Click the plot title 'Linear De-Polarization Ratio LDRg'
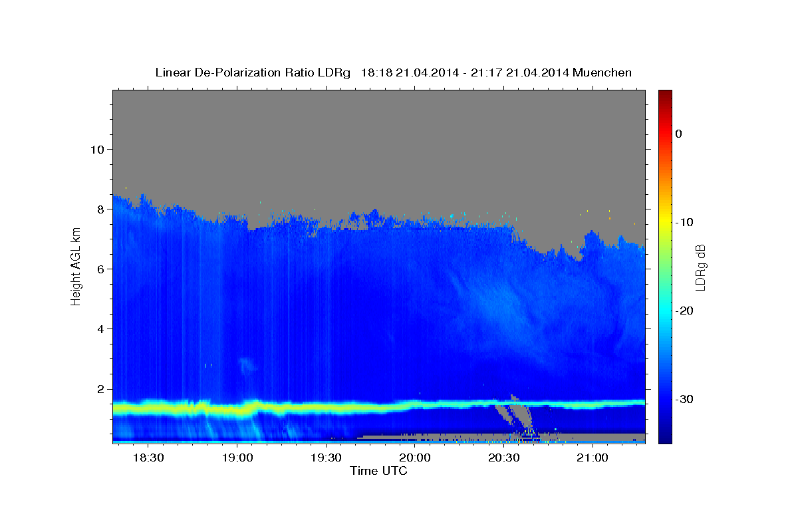The image size is (798, 532). (252, 72)
